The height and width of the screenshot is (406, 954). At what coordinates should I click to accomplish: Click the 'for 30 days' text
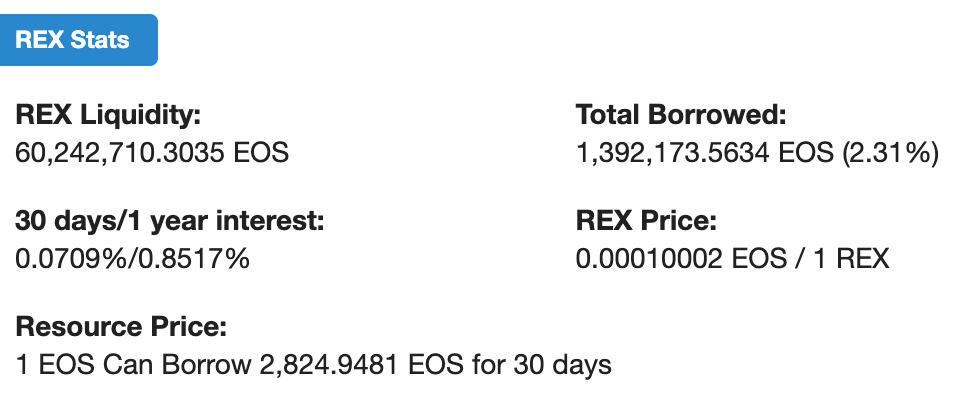click(x=541, y=365)
